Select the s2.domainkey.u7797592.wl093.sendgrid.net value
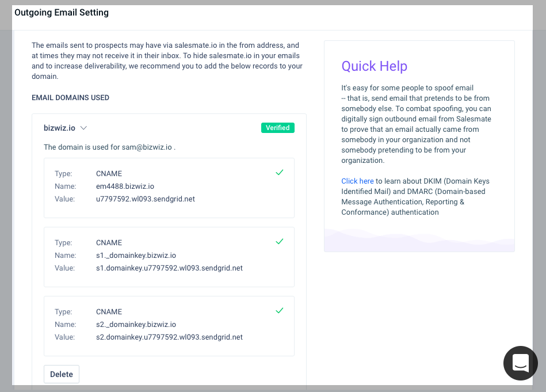546x392 pixels. pyautogui.click(x=169, y=337)
